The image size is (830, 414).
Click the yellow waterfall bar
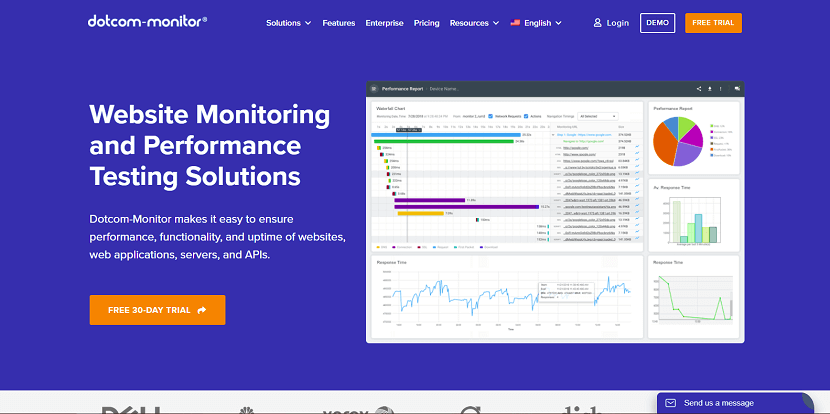coord(421,213)
